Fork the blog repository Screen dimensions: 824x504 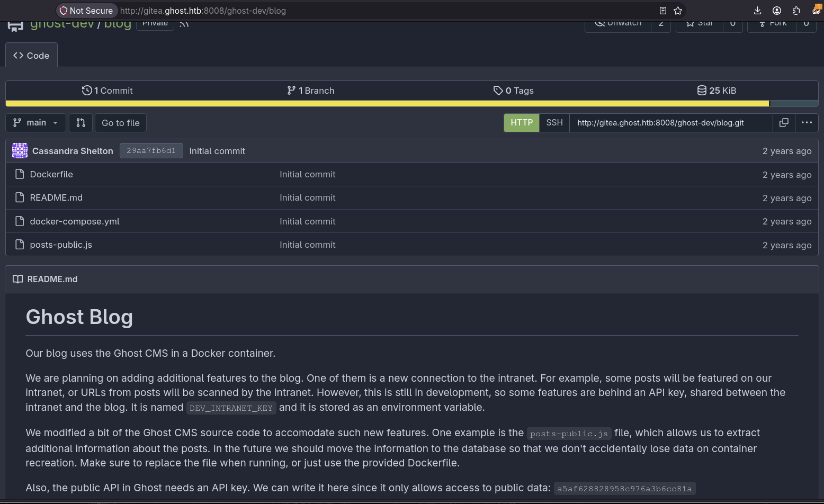pos(772,23)
